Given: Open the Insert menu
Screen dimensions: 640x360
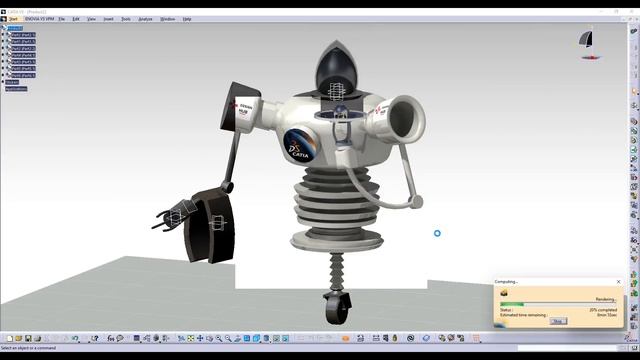Looking at the screenshot, I should click(108, 19).
